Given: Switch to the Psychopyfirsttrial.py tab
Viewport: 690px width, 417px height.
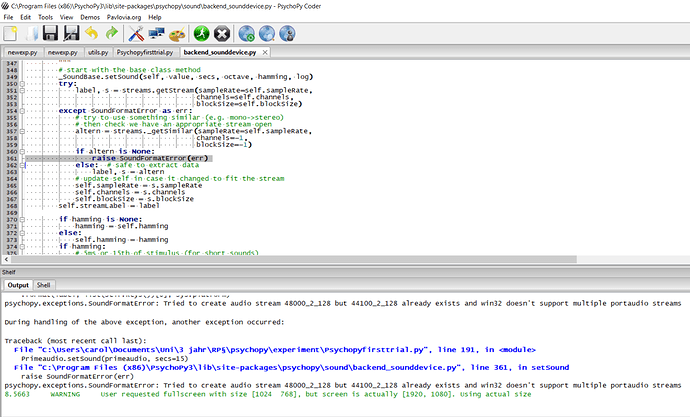Looking at the screenshot, I should tap(145, 52).
